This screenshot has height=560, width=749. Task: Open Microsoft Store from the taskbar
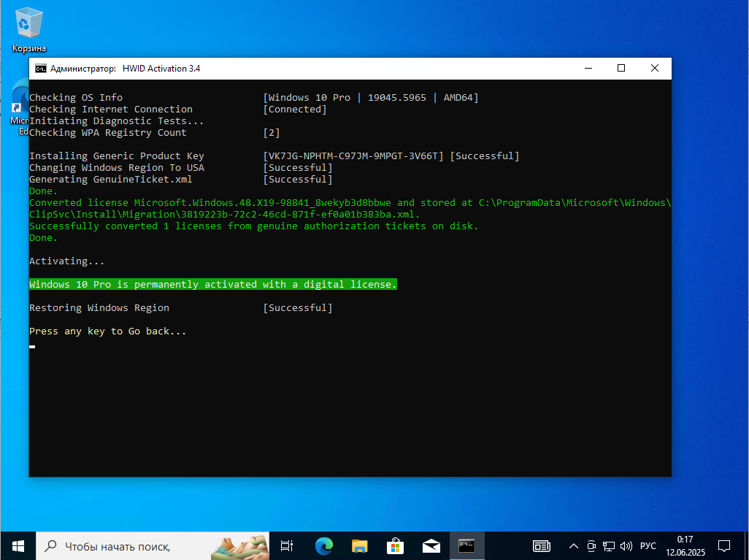395,545
